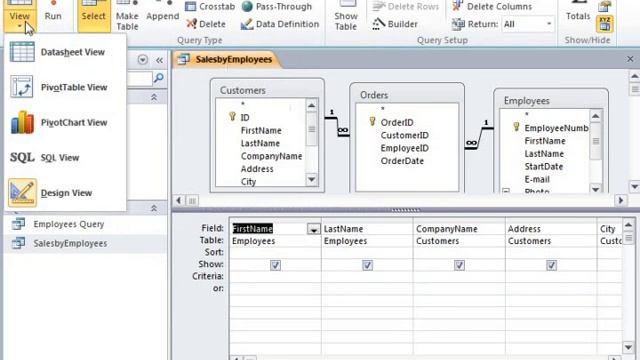This screenshot has height=360, width=640.
Task: Select EmployeeID field in Orders table
Action: 404,148
